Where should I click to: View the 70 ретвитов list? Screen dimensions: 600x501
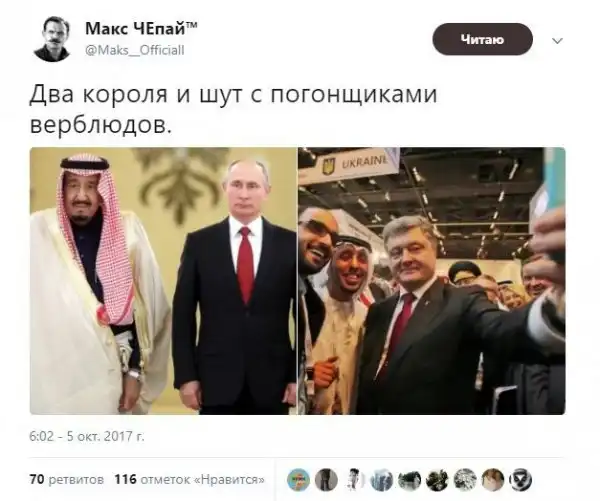pyautogui.click(x=67, y=479)
